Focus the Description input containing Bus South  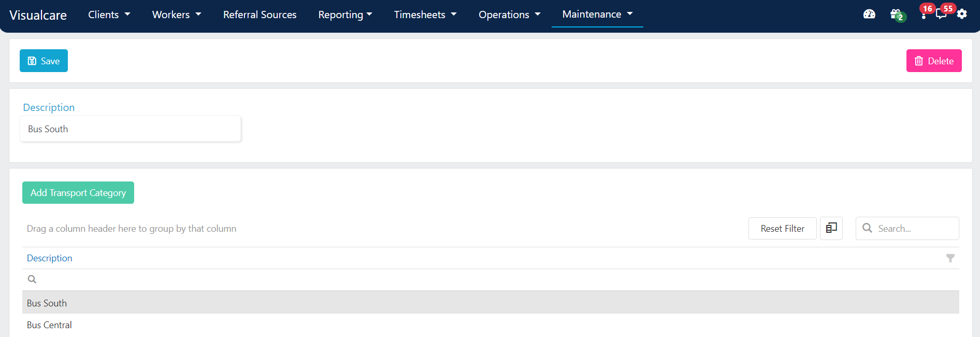click(x=131, y=129)
